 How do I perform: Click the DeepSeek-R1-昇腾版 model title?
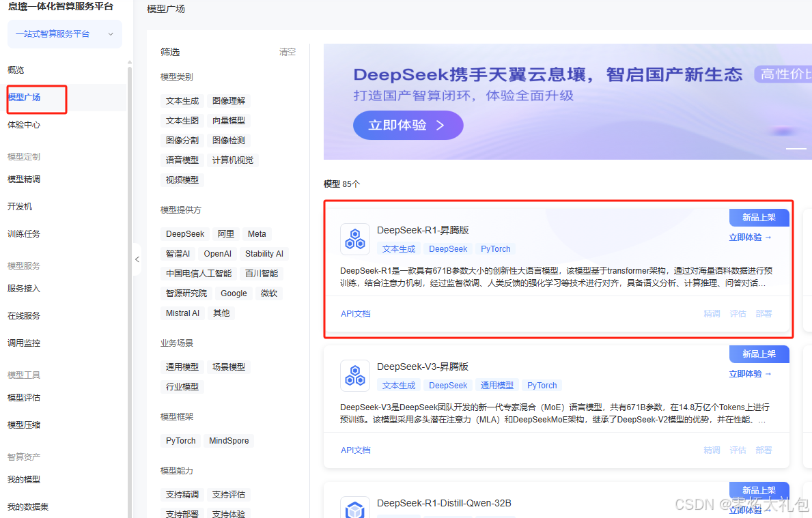(423, 230)
